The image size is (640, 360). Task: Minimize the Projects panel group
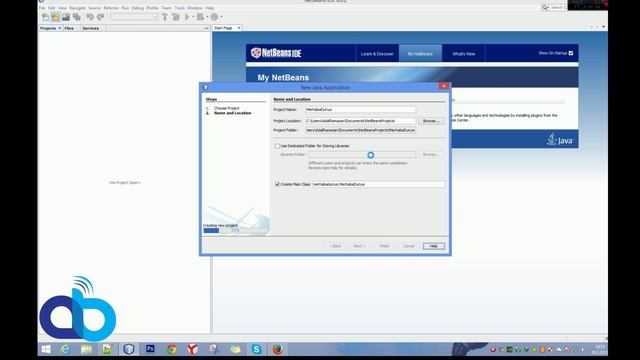(206, 28)
